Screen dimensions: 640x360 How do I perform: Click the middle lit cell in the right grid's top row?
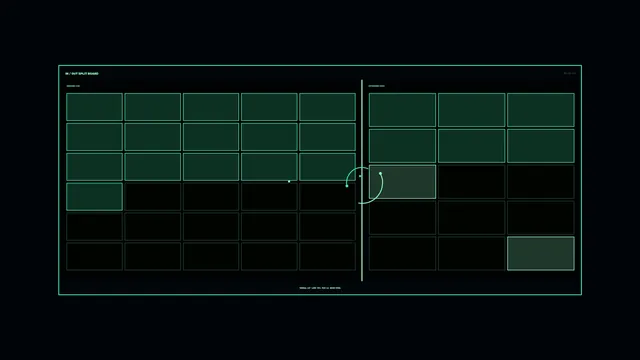471,110
